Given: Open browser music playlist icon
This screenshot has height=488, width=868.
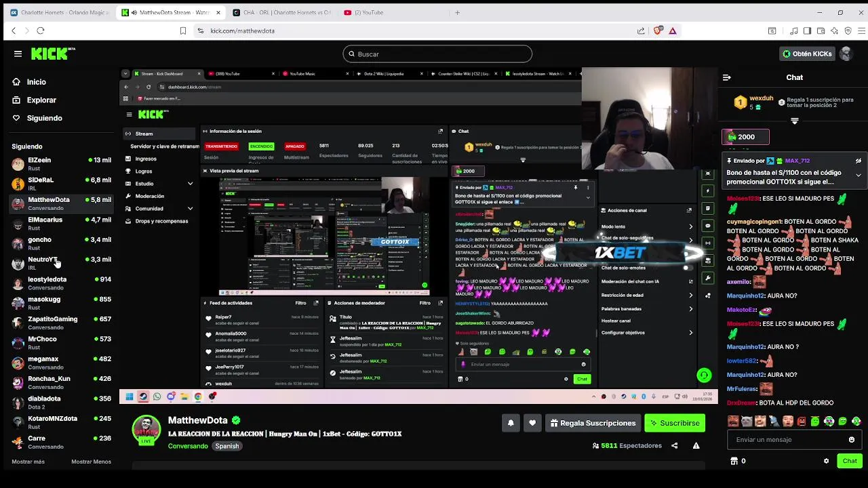Looking at the screenshot, I should click(793, 30).
